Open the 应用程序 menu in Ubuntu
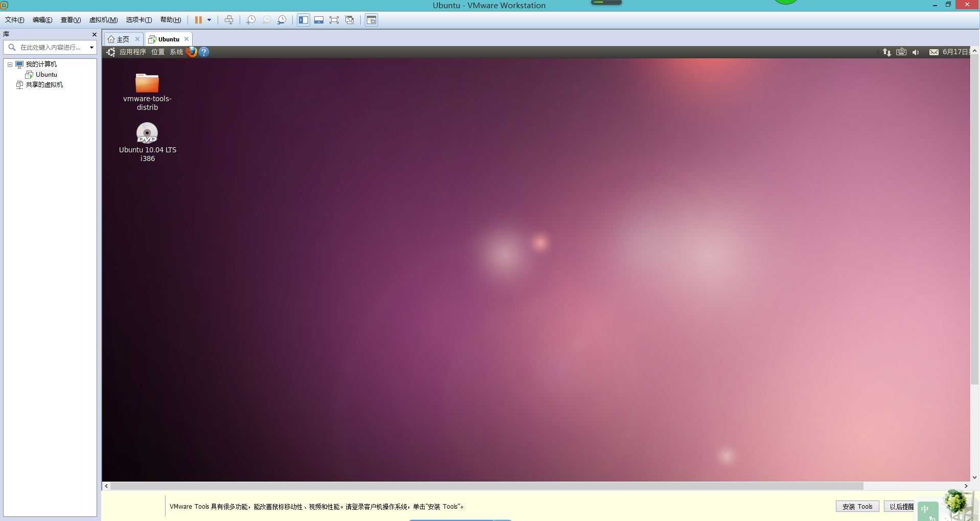This screenshot has width=980, height=521. (133, 52)
